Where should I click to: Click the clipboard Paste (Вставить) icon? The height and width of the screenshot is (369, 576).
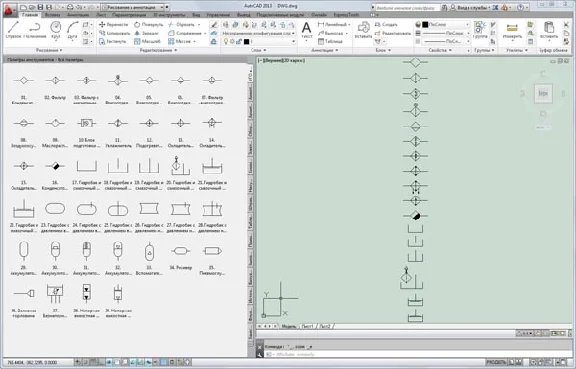tap(549, 30)
